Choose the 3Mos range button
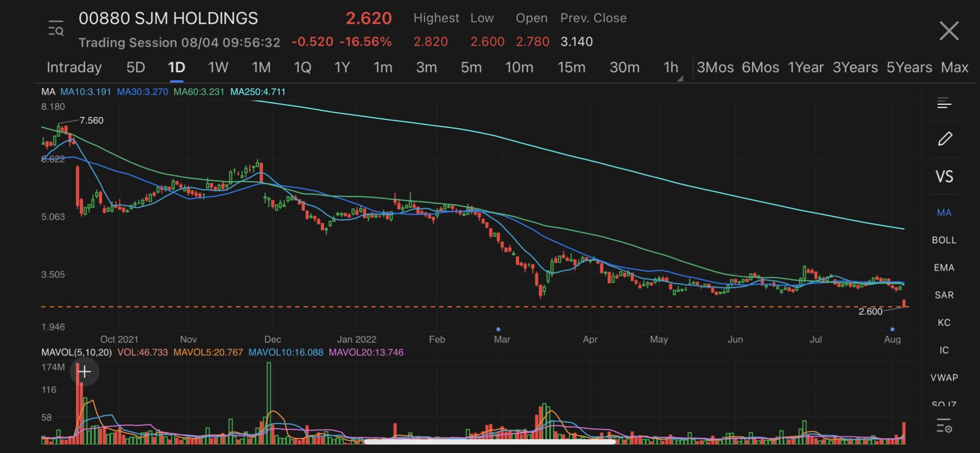This screenshot has width=980, height=453. point(715,67)
